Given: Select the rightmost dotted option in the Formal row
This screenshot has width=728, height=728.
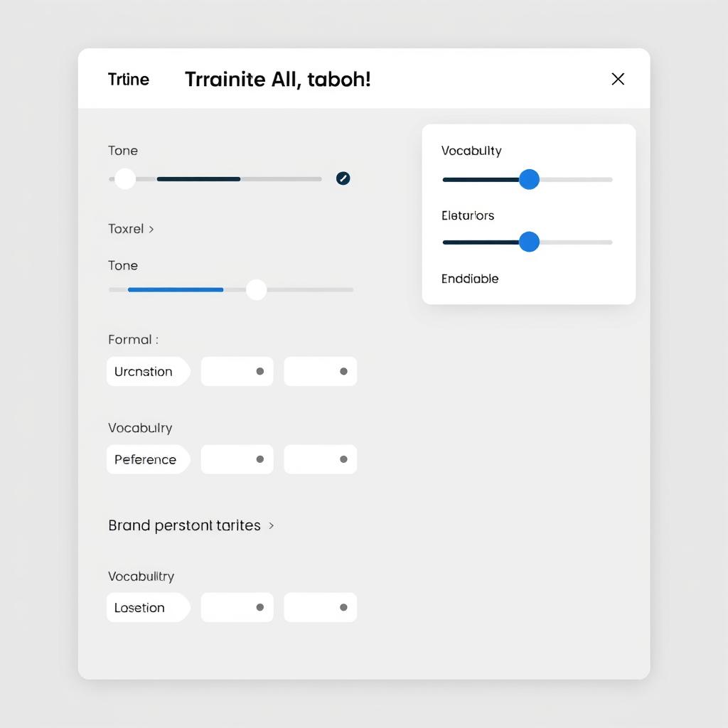Looking at the screenshot, I should point(320,371).
